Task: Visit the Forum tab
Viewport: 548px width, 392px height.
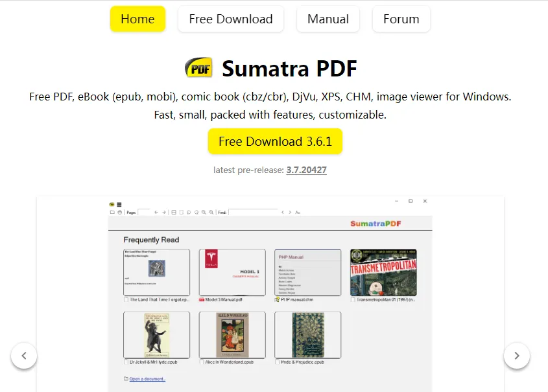Action: pyautogui.click(x=401, y=19)
